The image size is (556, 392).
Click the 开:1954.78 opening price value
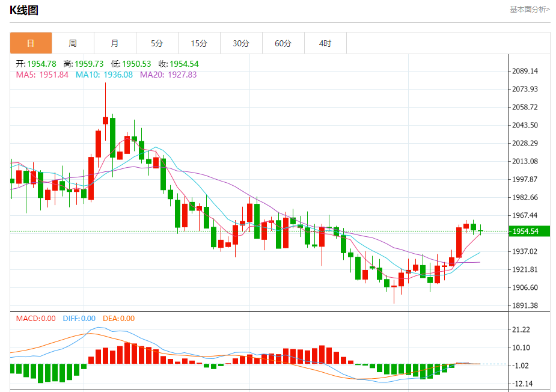[36, 64]
